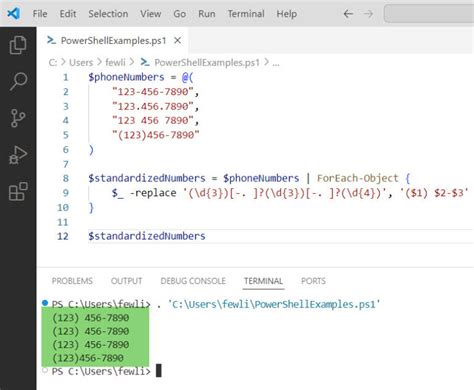Click the replacement string '($1) $2-$3'

(434, 193)
